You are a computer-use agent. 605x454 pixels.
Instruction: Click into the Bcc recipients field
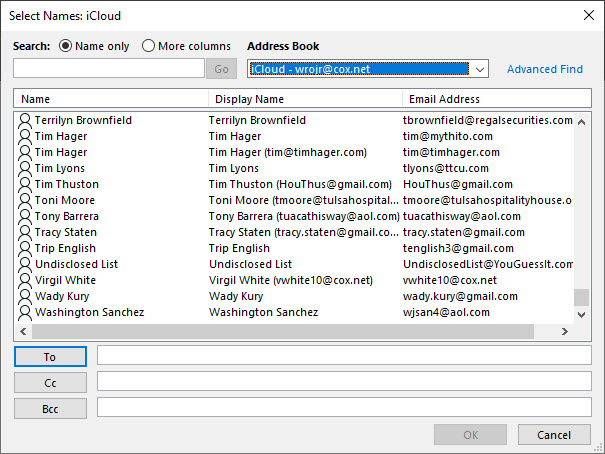click(x=344, y=407)
